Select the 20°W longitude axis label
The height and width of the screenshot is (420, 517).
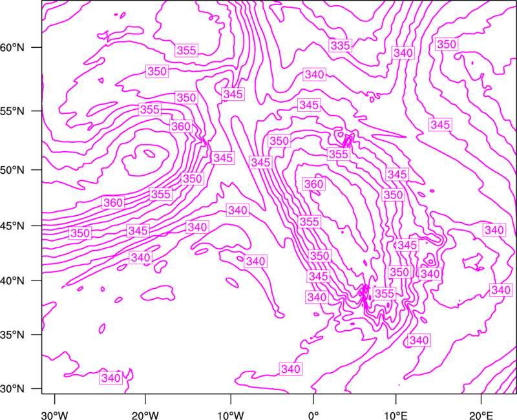pyautogui.click(x=145, y=415)
